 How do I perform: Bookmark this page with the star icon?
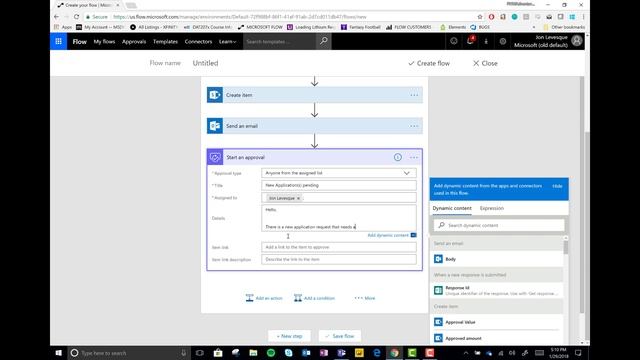(480, 17)
